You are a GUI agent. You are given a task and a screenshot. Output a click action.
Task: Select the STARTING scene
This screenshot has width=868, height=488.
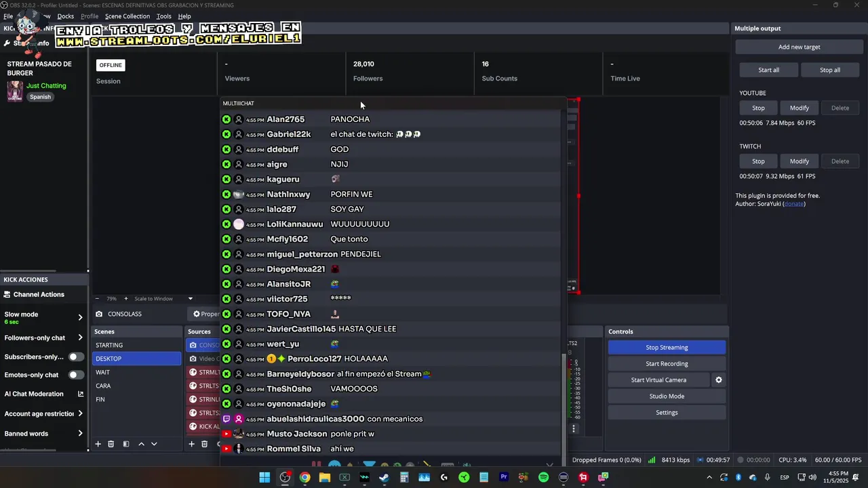pos(136,345)
